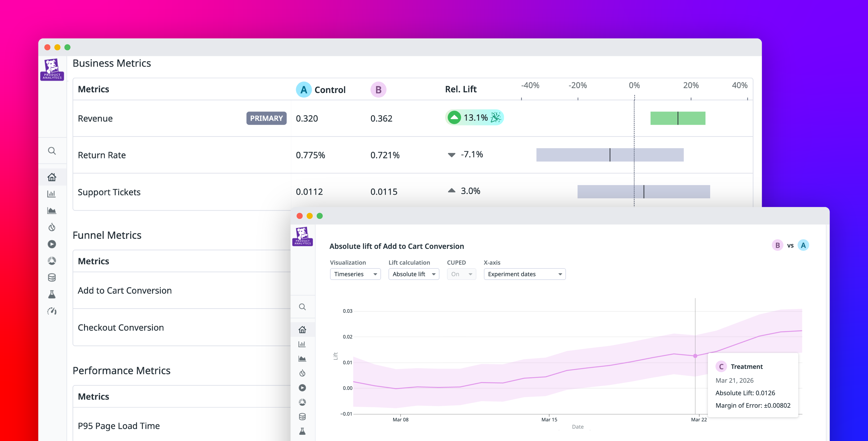Open the X-axis Experiment dates selector
The height and width of the screenshot is (441, 868).
tap(524, 274)
